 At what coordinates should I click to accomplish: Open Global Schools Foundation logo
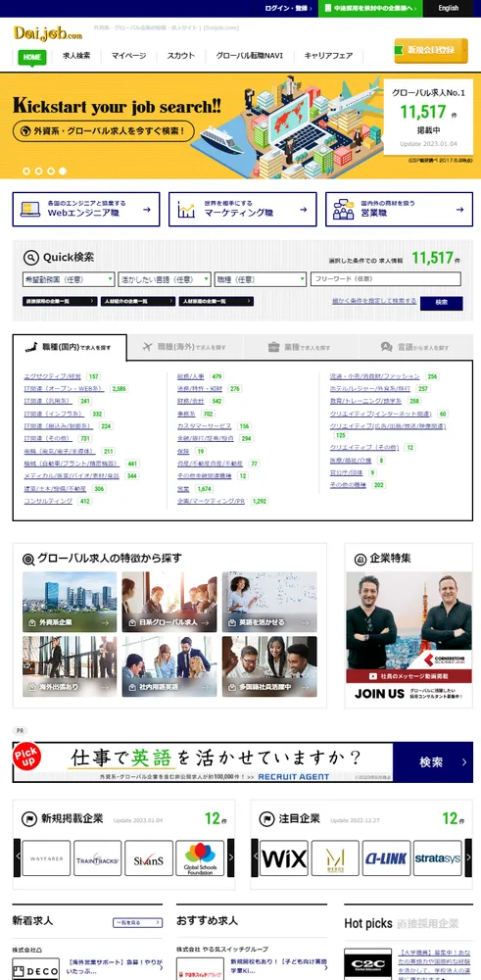pos(200,858)
